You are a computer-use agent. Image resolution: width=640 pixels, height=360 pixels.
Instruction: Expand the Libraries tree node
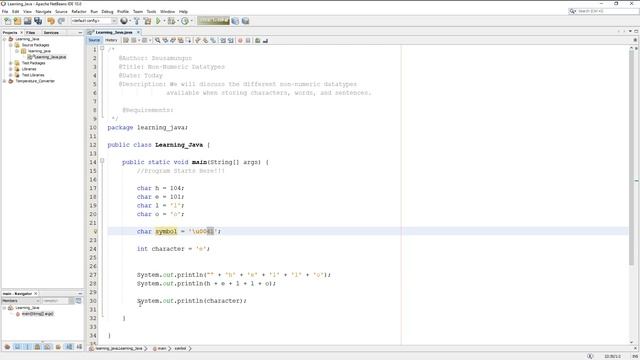pyautogui.click(x=11, y=69)
